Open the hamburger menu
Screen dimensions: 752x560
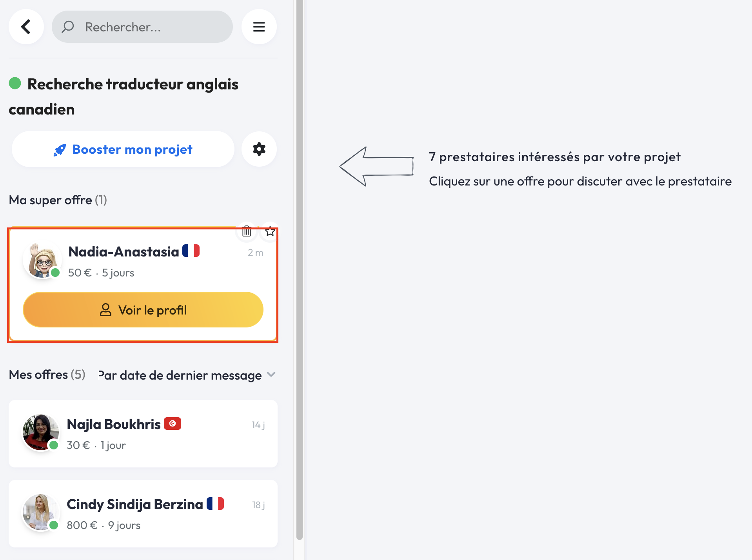(x=259, y=27)
